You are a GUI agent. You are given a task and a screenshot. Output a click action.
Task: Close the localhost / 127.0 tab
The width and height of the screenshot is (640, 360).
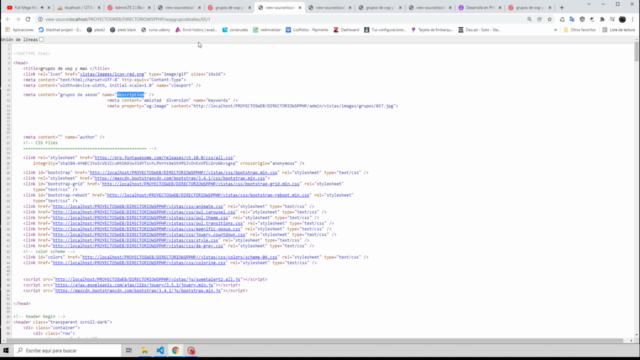click(x=99, y=7)
